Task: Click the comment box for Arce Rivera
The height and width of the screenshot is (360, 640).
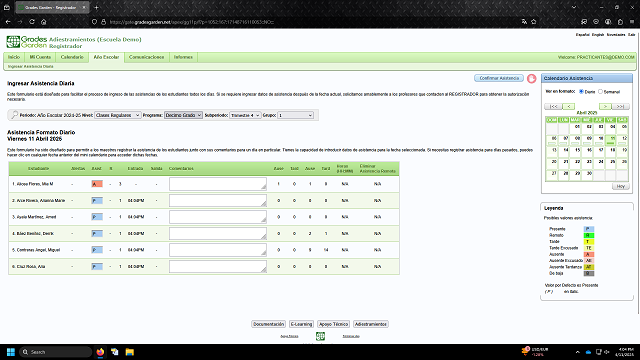Action: [x=218, y=200]
